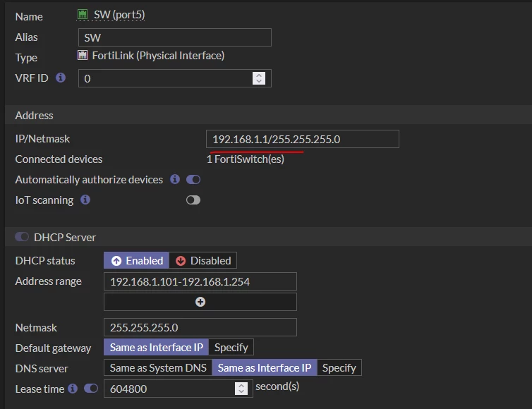Edit the Address range field
Viewport: 532px width, 409px height.
(x=200, y=281)
